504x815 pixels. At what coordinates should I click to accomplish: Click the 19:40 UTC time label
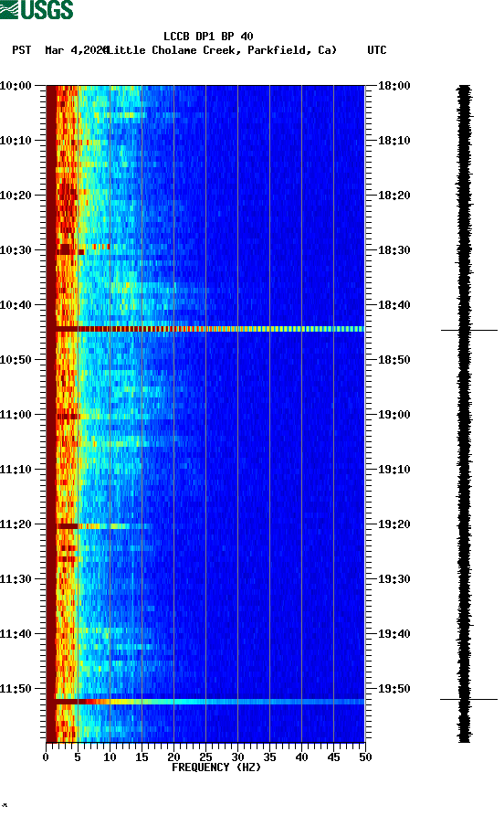(x=394, y=634)
